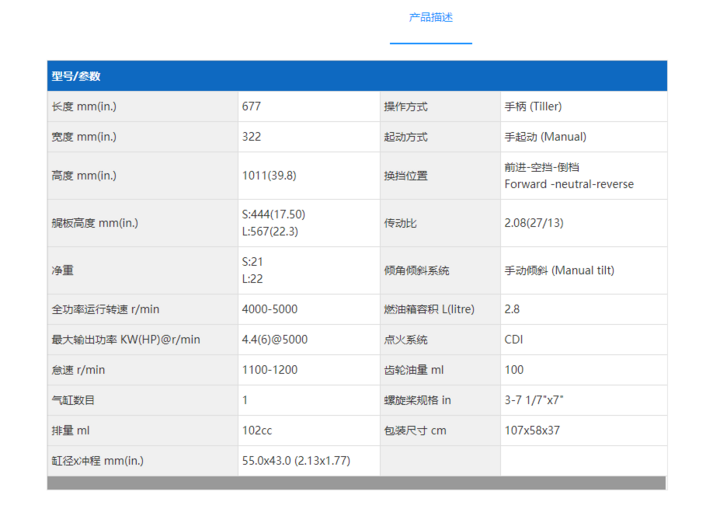Screen dimensions: 720x516
Task: Click the 手起动 (Manual) value cell
Action: point(545,137)
